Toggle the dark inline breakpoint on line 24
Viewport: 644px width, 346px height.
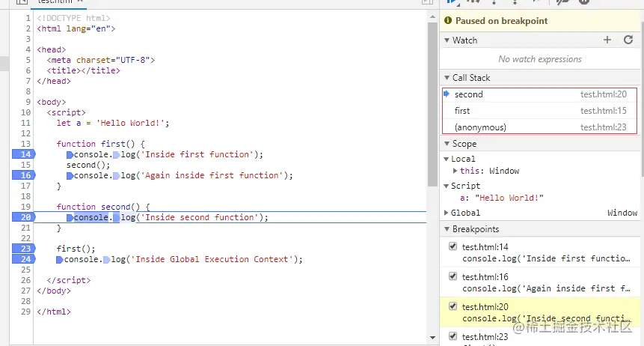tap(60, 260)
